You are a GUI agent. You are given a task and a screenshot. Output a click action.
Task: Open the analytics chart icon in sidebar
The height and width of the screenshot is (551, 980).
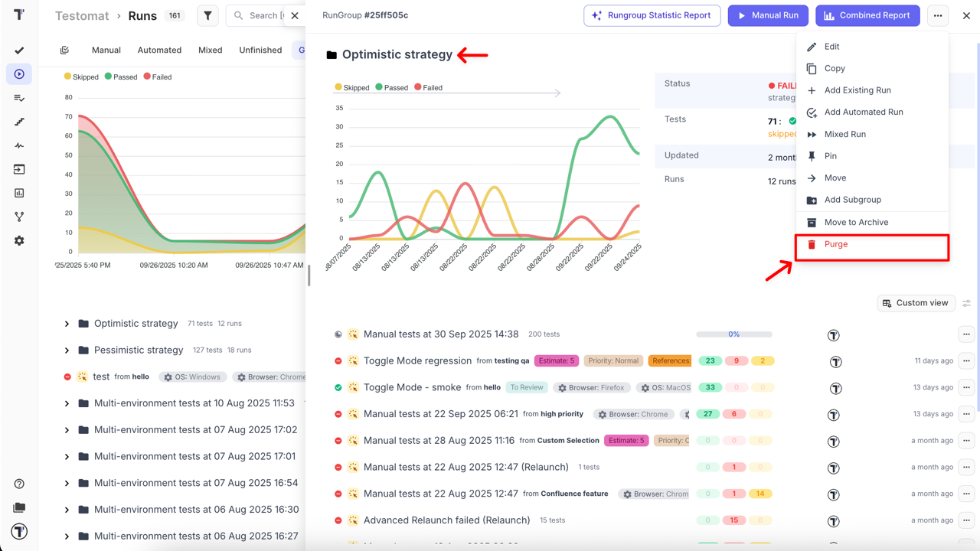click(19, 193)
